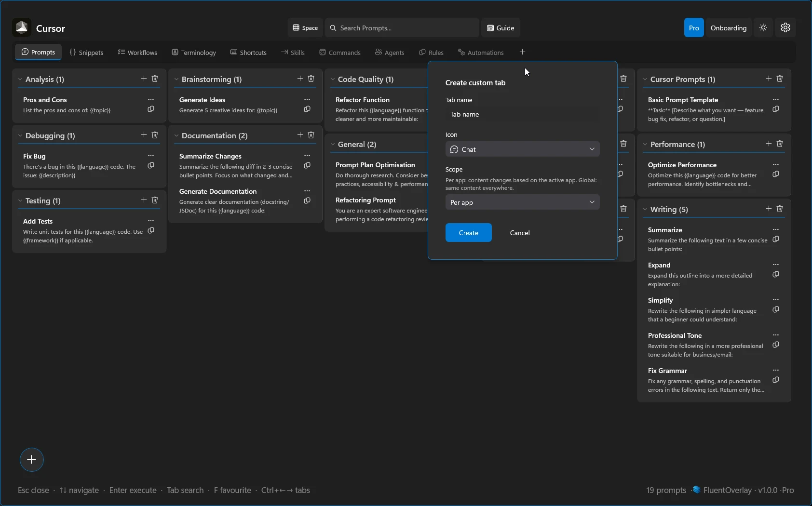Image resolution: width=812 pixels, height=506 pixels.
Task: Copy the Fix Grammar prompt
Action: point(776,380)
